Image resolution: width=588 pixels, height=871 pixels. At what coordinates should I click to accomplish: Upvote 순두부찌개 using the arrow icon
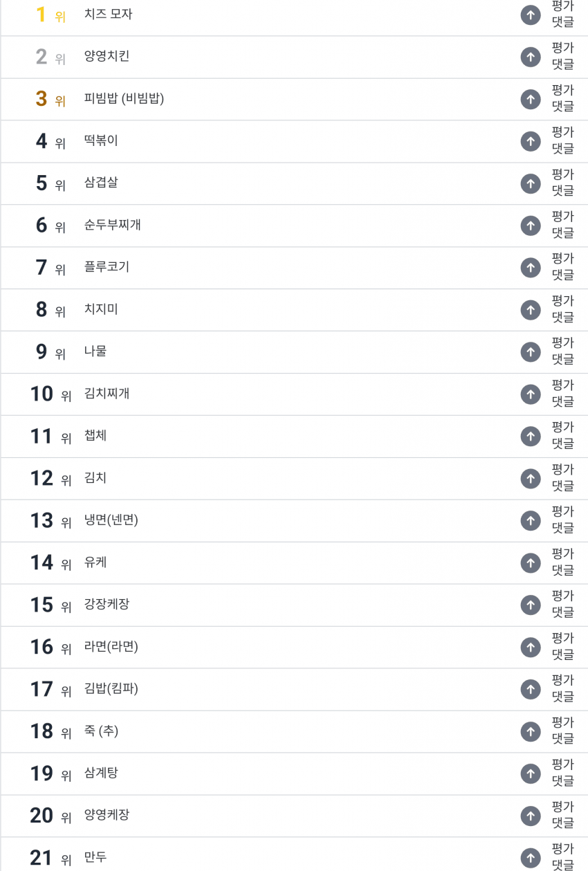[x=531, y=226]
